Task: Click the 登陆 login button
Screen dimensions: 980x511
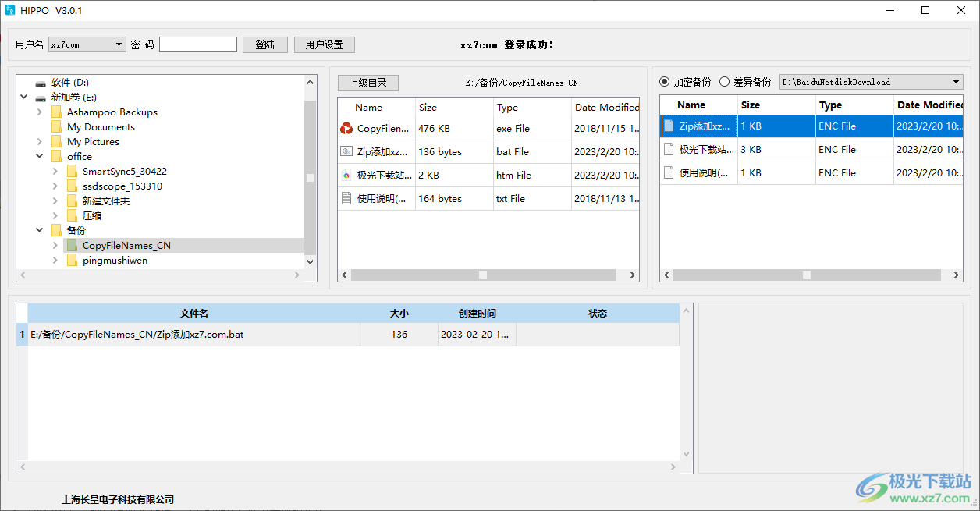Action: 265,44
